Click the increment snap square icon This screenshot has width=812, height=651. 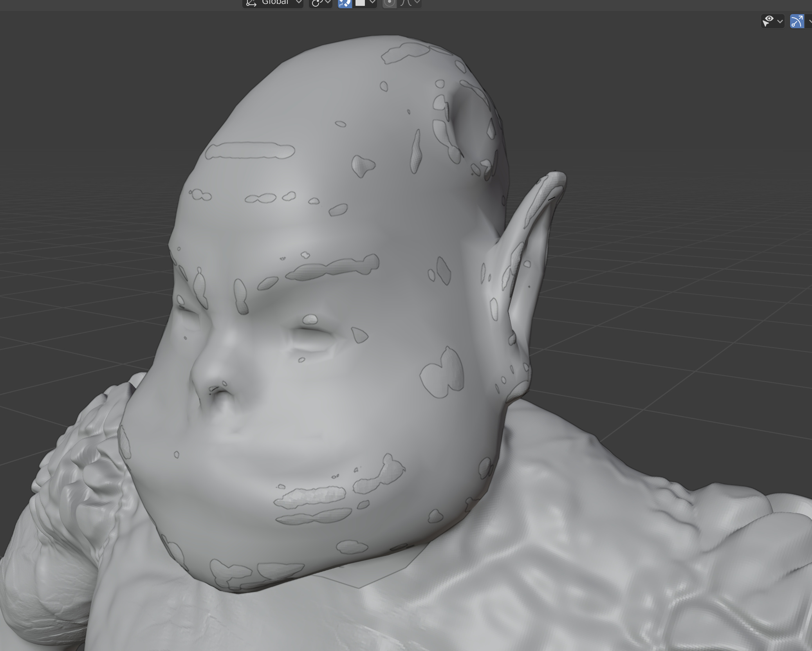tap(361, 2)
